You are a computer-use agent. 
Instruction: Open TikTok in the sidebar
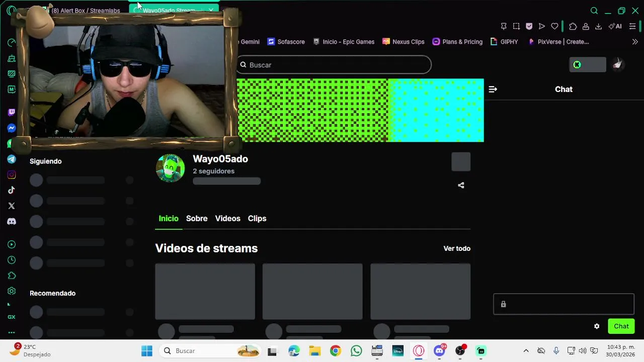pos(12,190)
